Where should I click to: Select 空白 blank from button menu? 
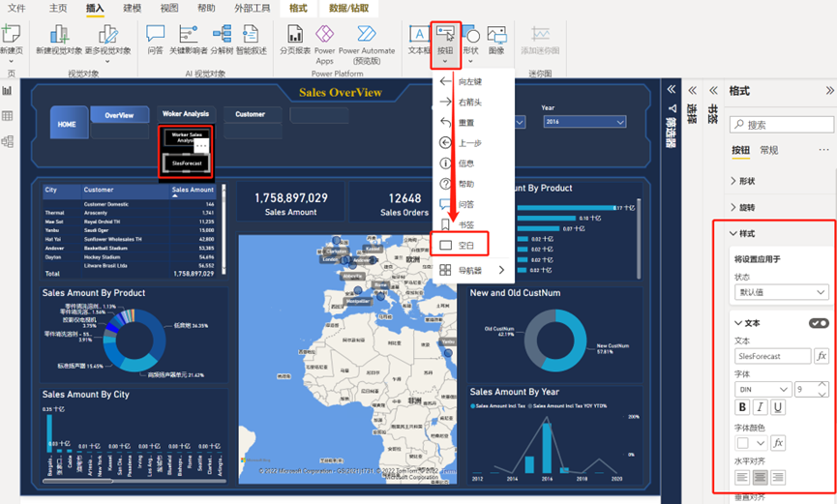point(466,246)
